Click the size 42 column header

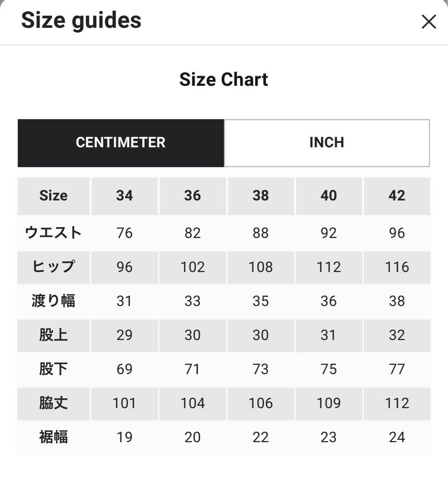(x=397, y=196)
